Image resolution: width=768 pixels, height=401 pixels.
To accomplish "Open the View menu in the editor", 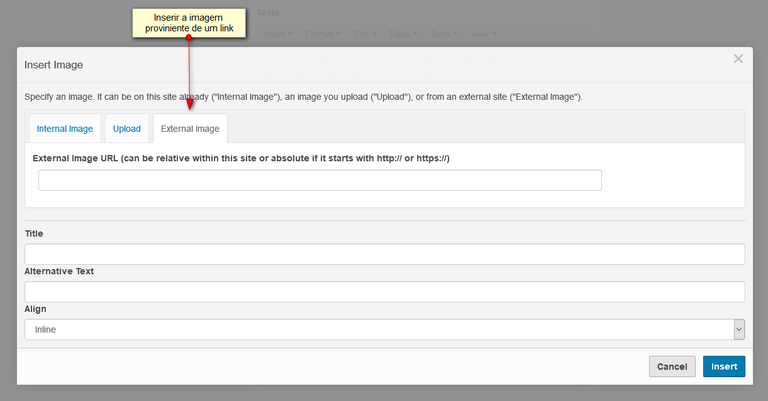I will pyautogui.click(x=482, y=34).
